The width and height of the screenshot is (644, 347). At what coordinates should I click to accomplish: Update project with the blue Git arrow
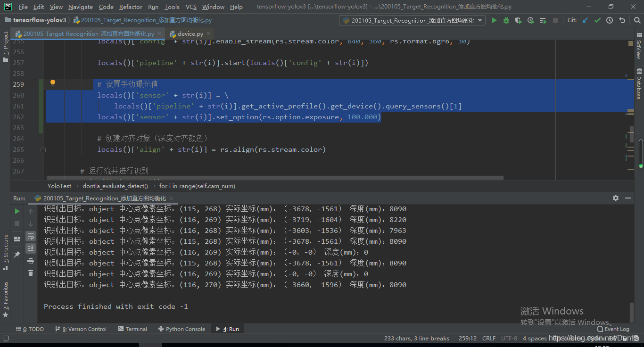tap(585, 20)
